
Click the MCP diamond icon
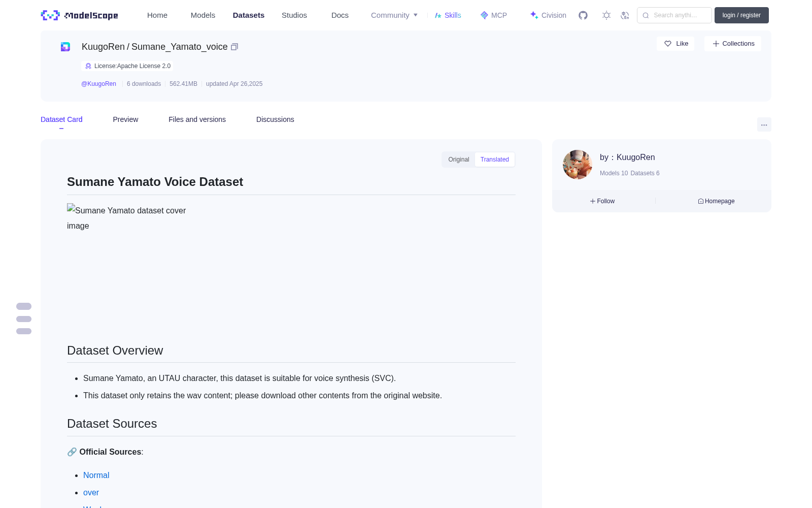tap(484, 15)
